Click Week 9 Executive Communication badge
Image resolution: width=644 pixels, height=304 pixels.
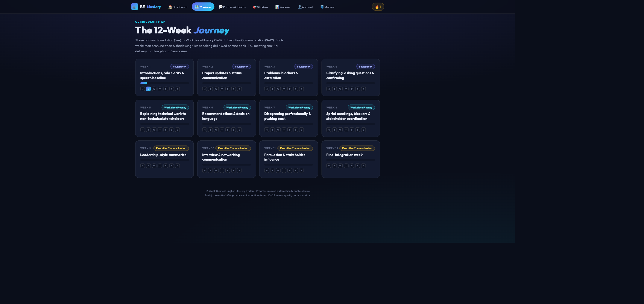(171, 148)
